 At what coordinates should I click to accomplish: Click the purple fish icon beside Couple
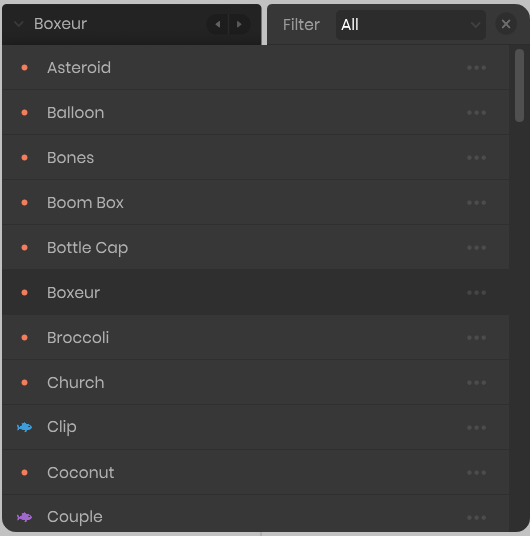[24, 517]
